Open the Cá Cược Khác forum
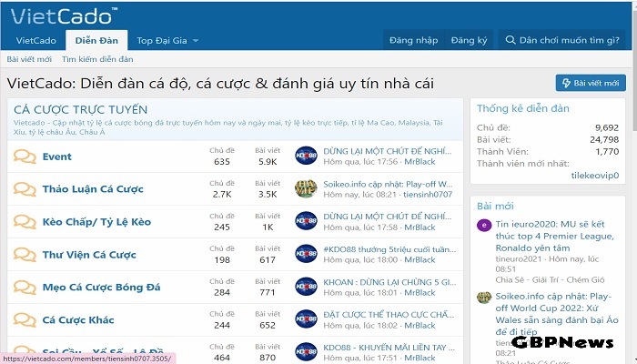Screen dimensions: 637x364 [78, 320]
